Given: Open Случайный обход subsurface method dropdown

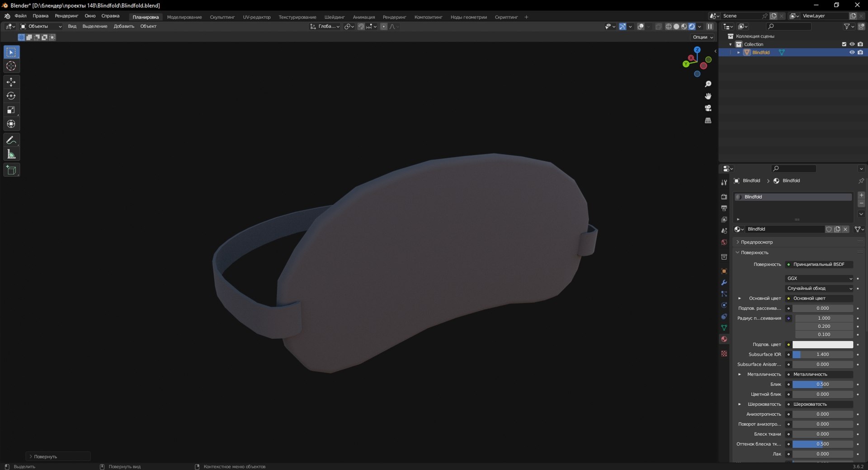Looking at the screenshot, I should (x=819, y=288).
